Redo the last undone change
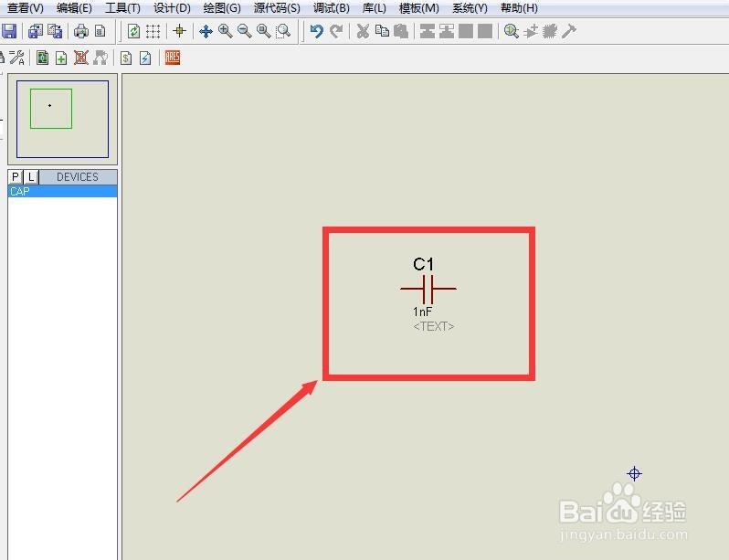Viewport: 729px width, 560px height. point(336,32)
